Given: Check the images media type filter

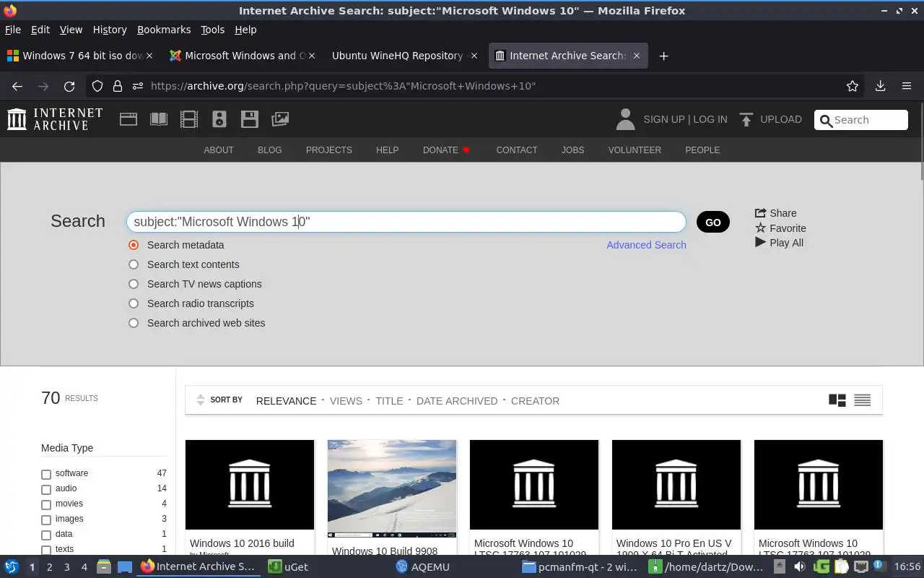Looking at the screenshot, I should (46, 519).
